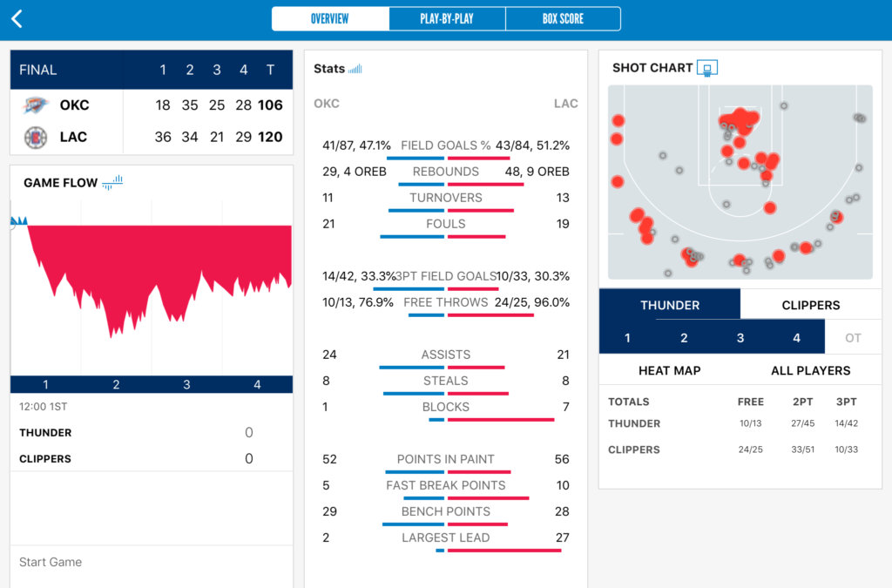Image resolution: width=892 pixels, height=588 pixels.
Task: Switch to the Play-by-Play tab
Action: (x=447, y=19)
